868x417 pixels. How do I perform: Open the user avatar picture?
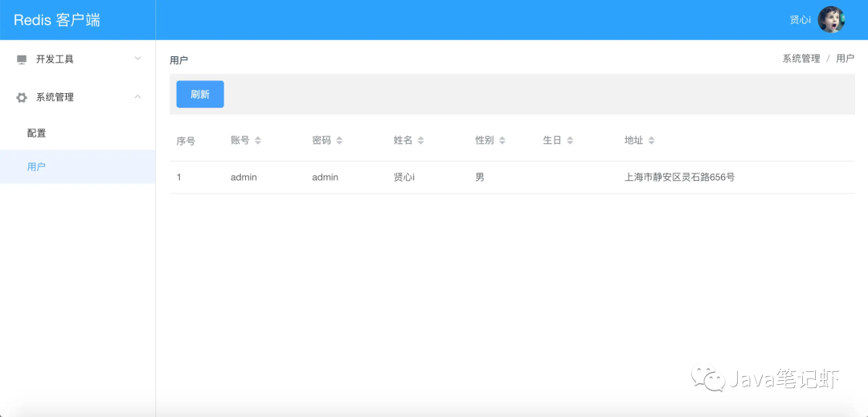click(831, 20)
